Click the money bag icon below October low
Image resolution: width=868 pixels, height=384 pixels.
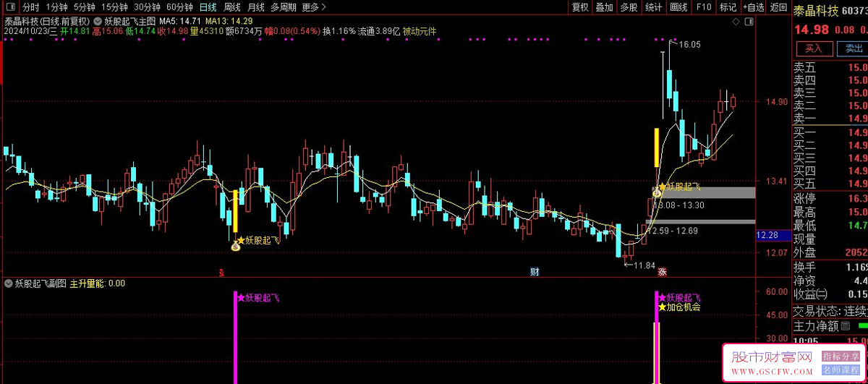pyautogui.click(x=235, y=247)
